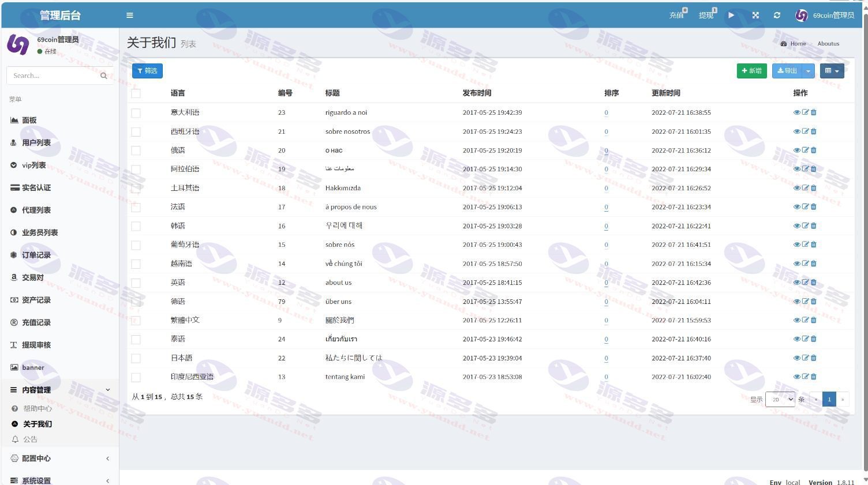The height and width of the screenshot is (485, 868).
Task: Delete the 土耳其语 row
Action: coord(814,188)
